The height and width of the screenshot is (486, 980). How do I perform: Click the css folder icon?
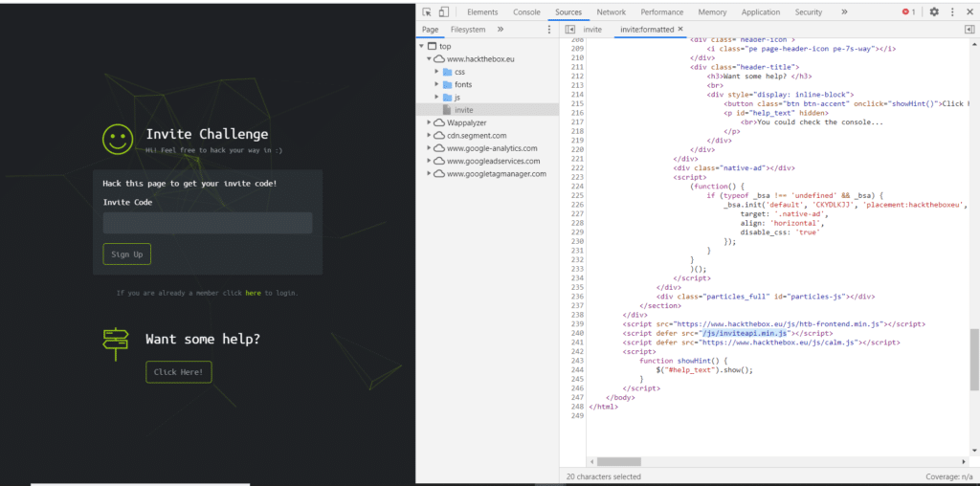pos(447,72)
